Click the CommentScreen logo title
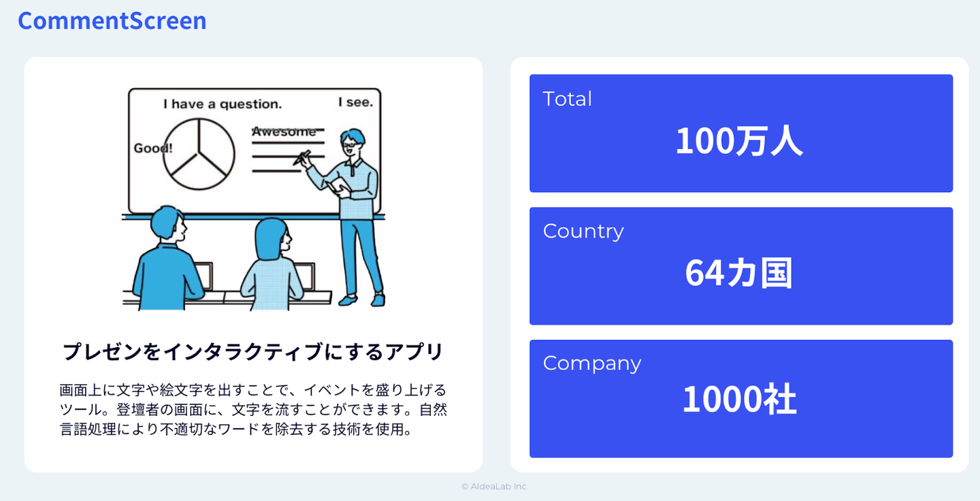980x501 pixels. (x=112, y=20)
